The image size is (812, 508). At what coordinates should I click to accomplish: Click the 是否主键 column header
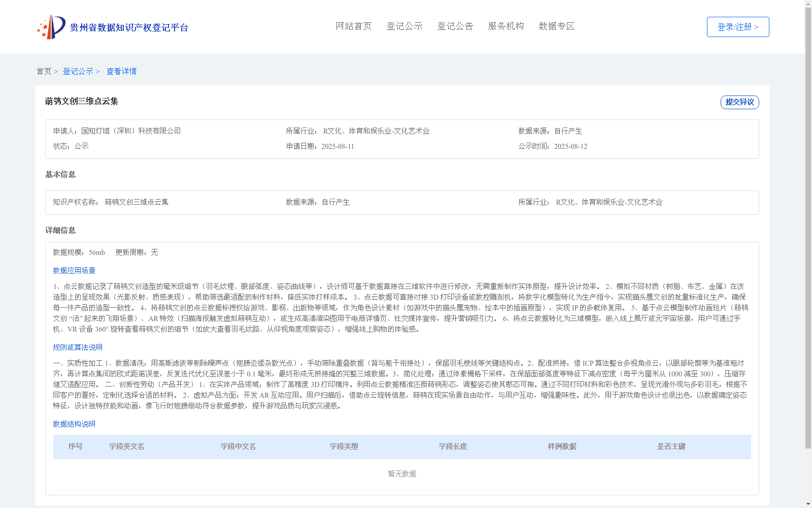click(671, 447)
